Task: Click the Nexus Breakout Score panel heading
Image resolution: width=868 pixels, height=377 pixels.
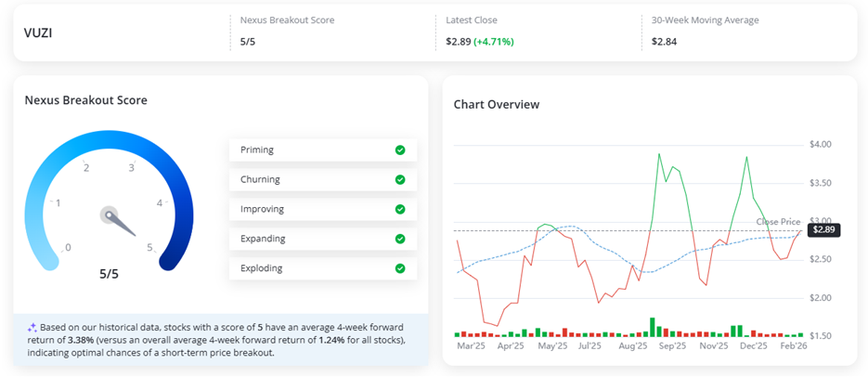Action: (x=85, y=100)
